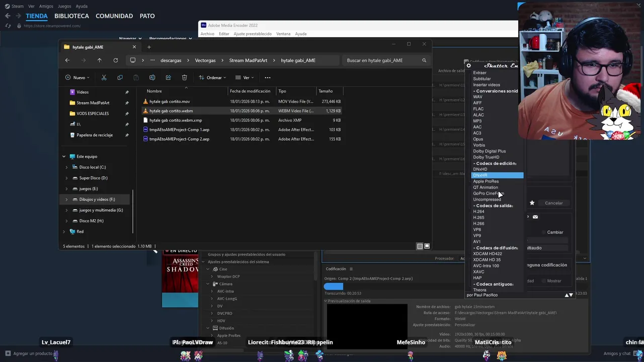Expand the Red node in sidebar
Viewport: 644px width, 362px height.
64,231
